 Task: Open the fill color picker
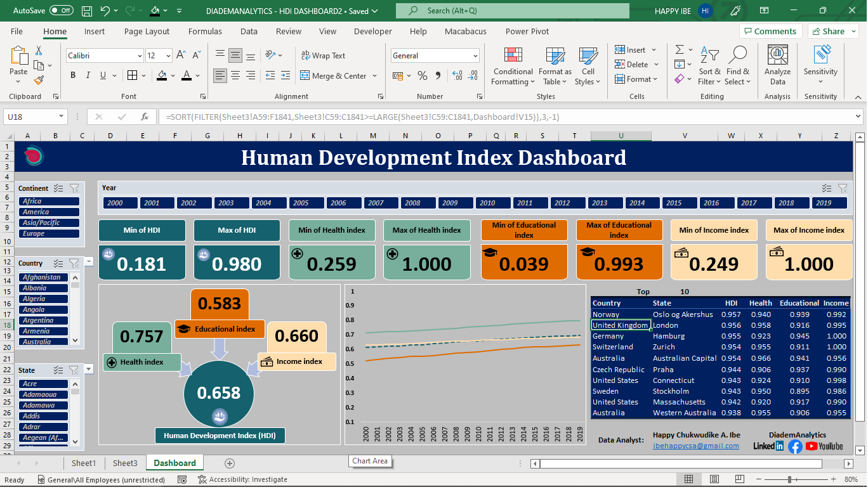tap(162, 75)
